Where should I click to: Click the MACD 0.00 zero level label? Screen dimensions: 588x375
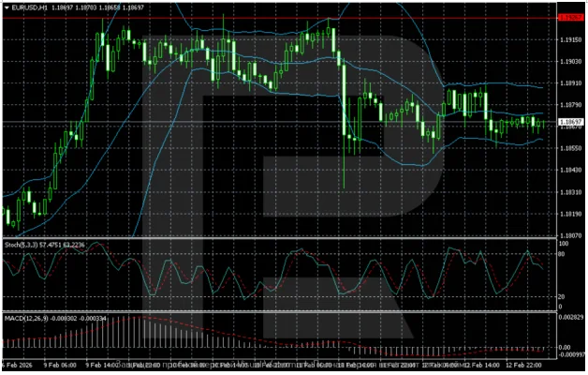(x=565, y=348)
